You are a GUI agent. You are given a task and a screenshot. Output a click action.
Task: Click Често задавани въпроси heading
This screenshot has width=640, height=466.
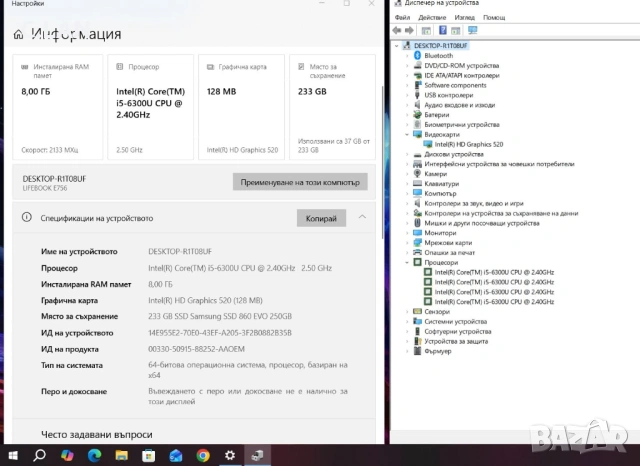click(x=97, y=435)
